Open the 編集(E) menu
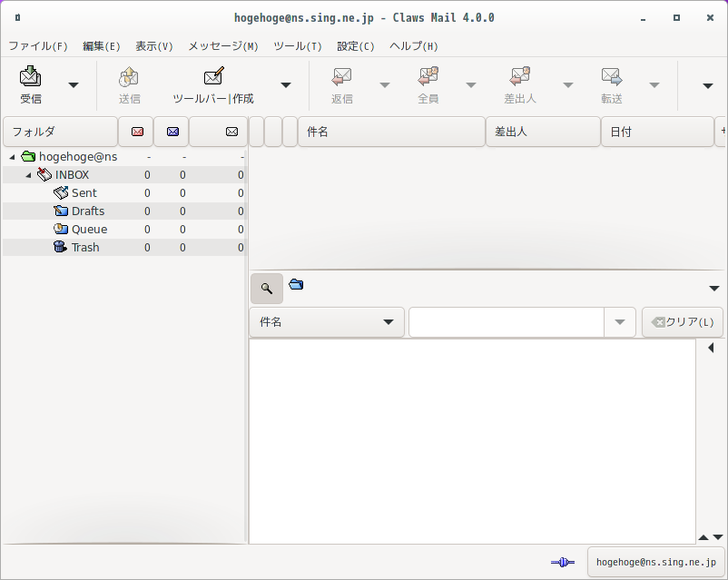The width and height of the screenshot is (728, 580). tap(102, 46)
